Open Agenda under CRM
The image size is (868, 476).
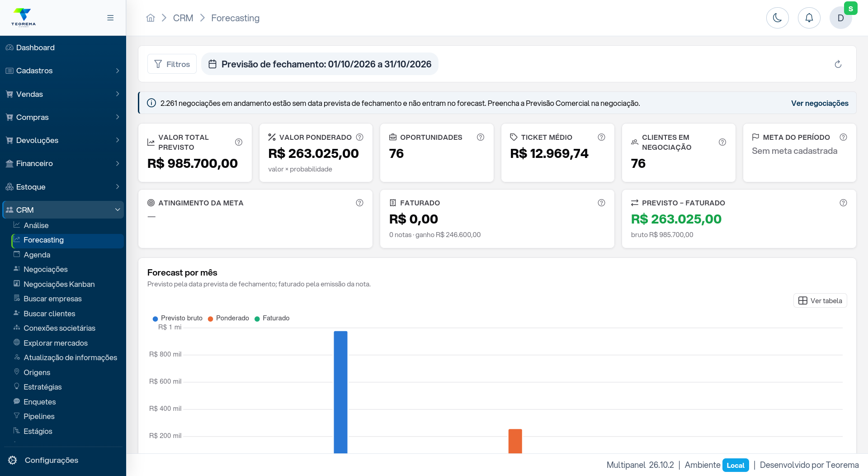[67, 255]
